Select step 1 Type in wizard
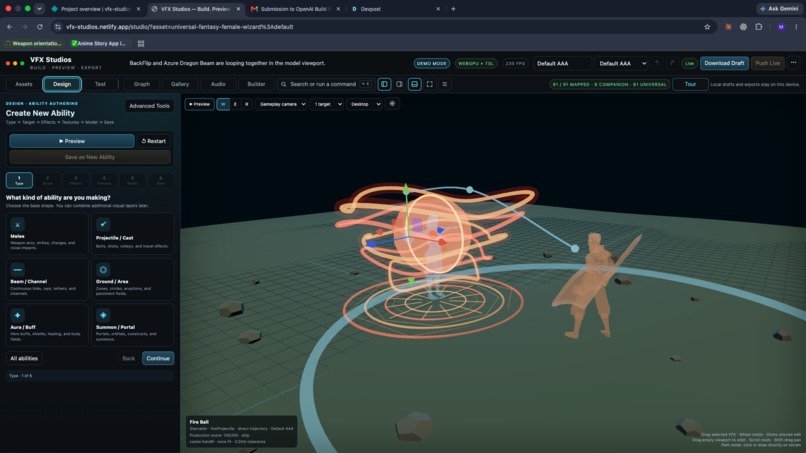Image resolution: width=806 pixels, height=453 pixels. click(x=19, y=180)
